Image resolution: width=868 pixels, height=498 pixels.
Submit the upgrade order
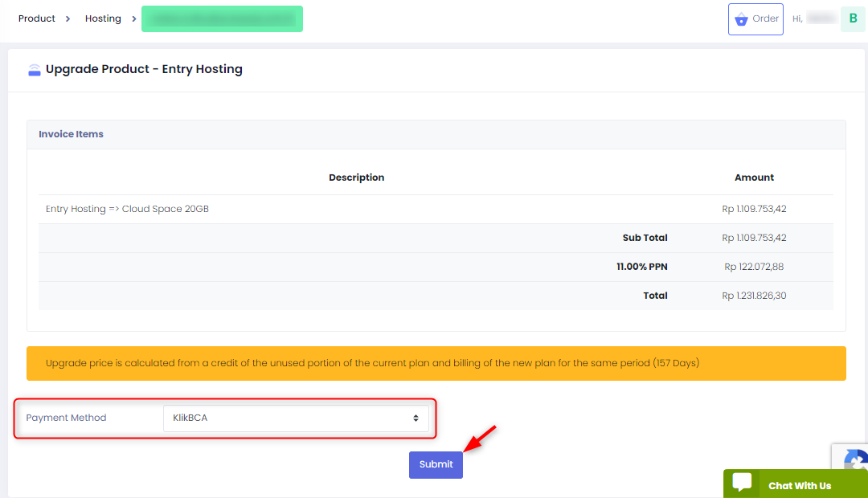[x=436, y=465]
